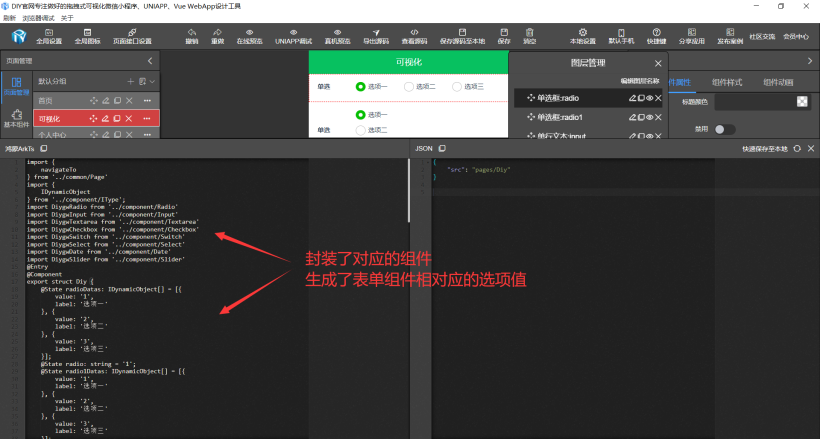
Task: Open the 浏览器模式 menu
Action: click(37, 18)
